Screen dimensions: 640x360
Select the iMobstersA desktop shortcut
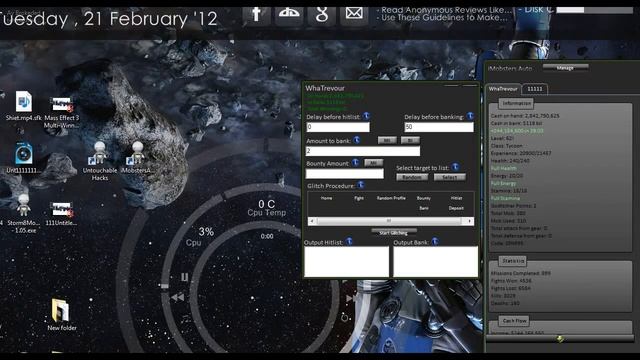tap(137, 158)
